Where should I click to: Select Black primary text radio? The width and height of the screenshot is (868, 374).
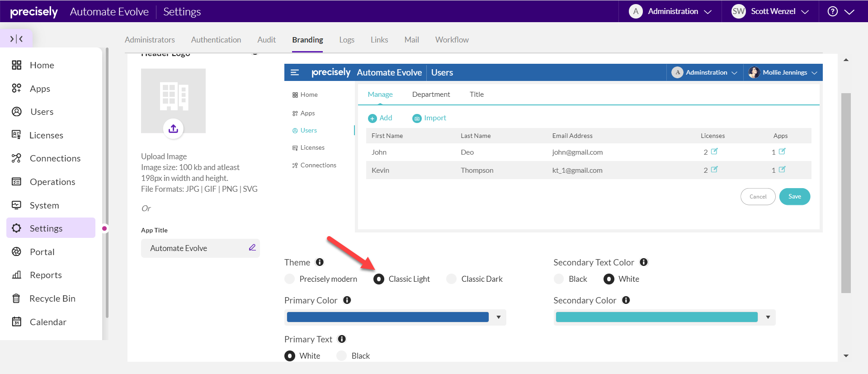tap(342, 356)
